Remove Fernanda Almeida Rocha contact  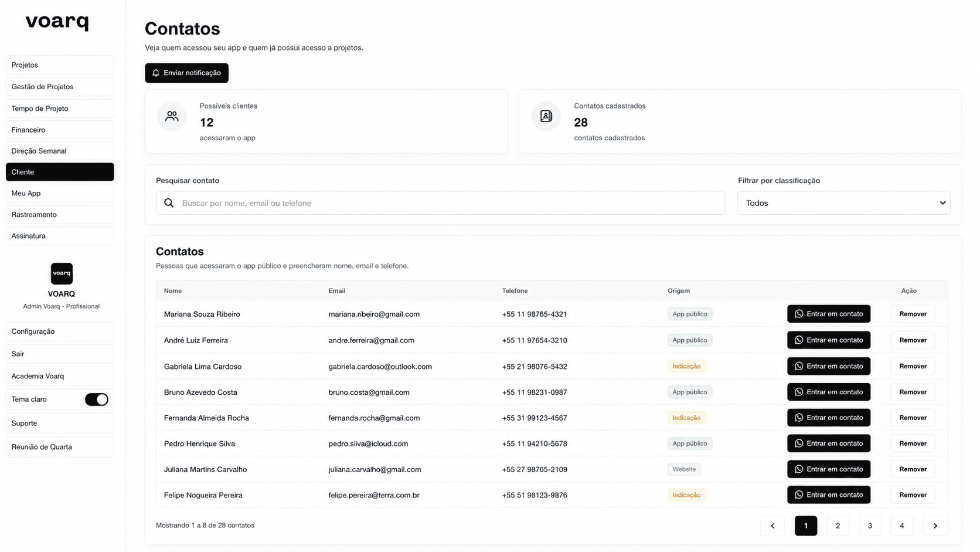pos(913,418)
